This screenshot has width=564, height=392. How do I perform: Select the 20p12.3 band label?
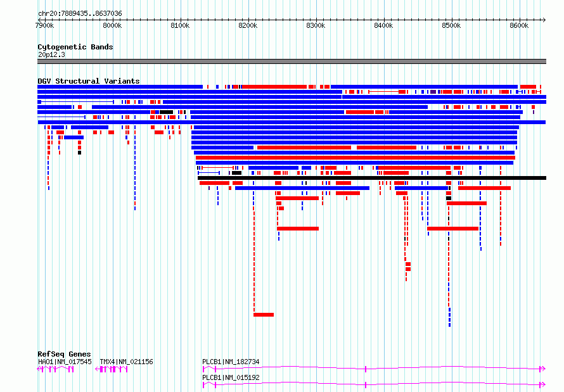click(x=51, y=54)
